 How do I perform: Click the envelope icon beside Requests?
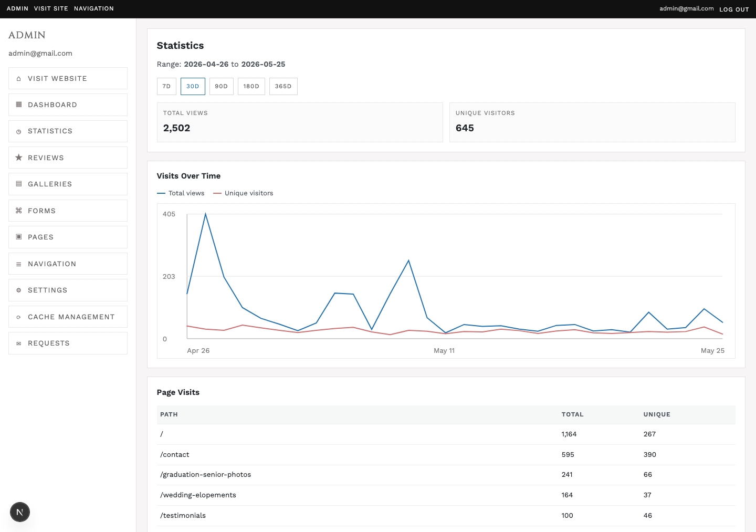click(x=19, y=343)
